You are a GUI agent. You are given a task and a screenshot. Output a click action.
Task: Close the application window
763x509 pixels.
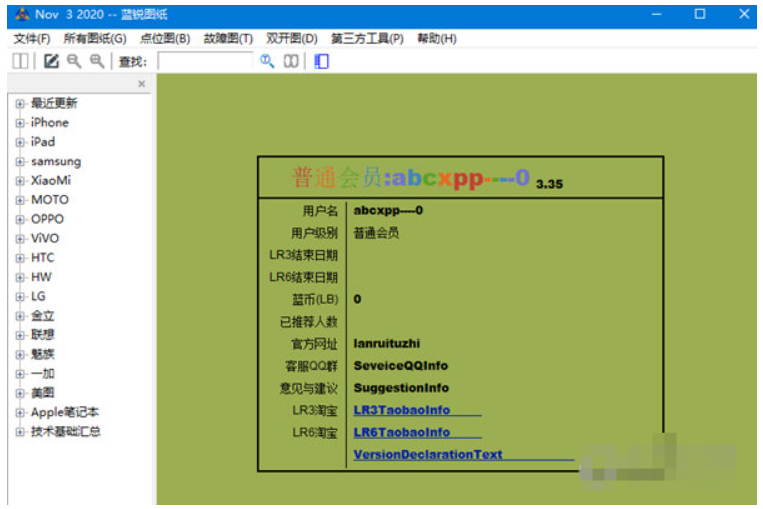(x=744, y=14)
